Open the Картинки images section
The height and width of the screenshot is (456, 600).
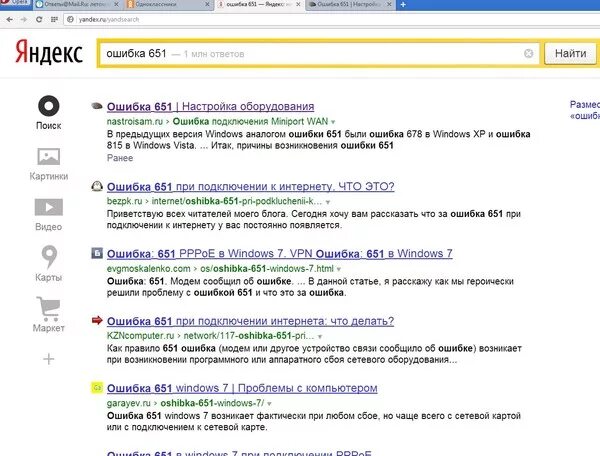tap(49, 164)
